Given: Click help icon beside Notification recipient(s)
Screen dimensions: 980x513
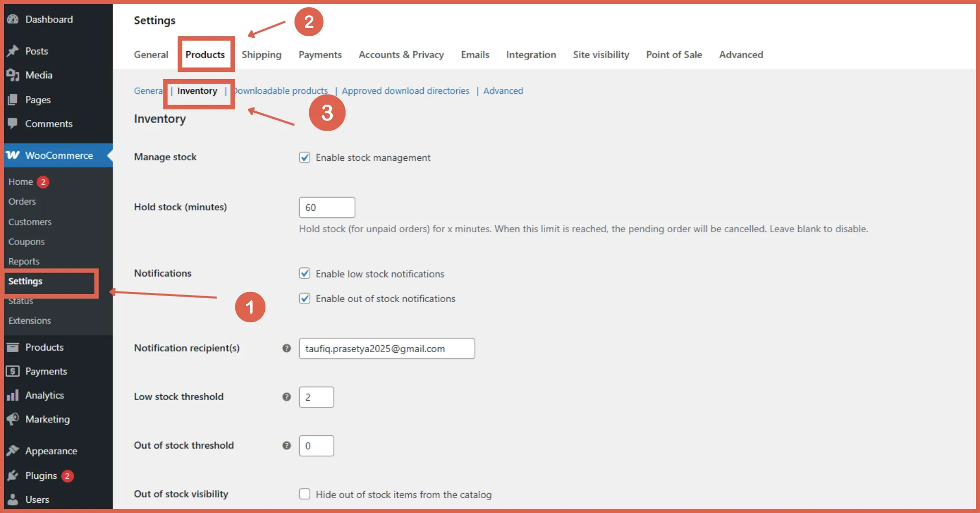Looking at the screenshot, I should 286,348.
